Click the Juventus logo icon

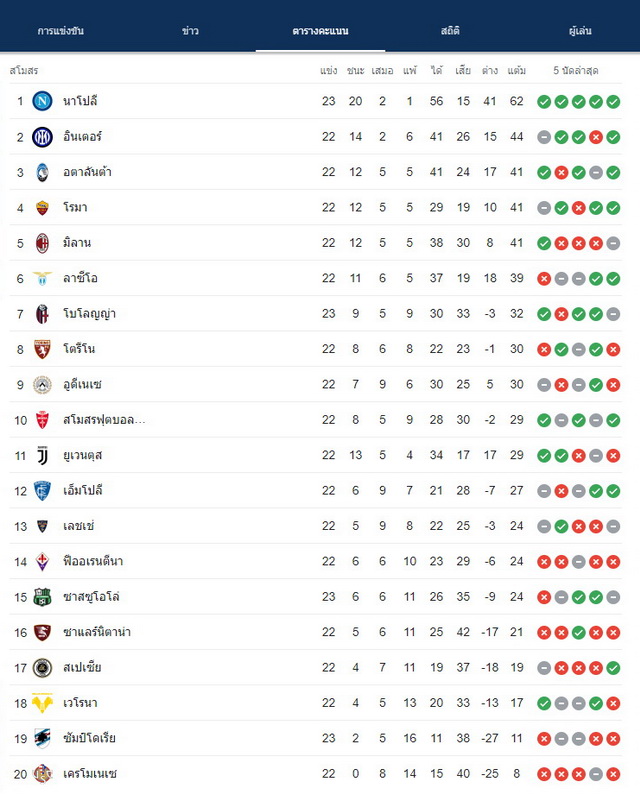coord(42,455)
